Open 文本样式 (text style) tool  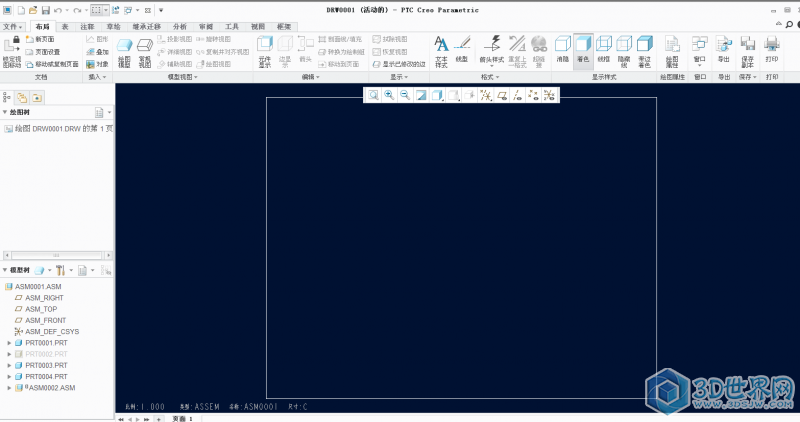pos(441,52)
